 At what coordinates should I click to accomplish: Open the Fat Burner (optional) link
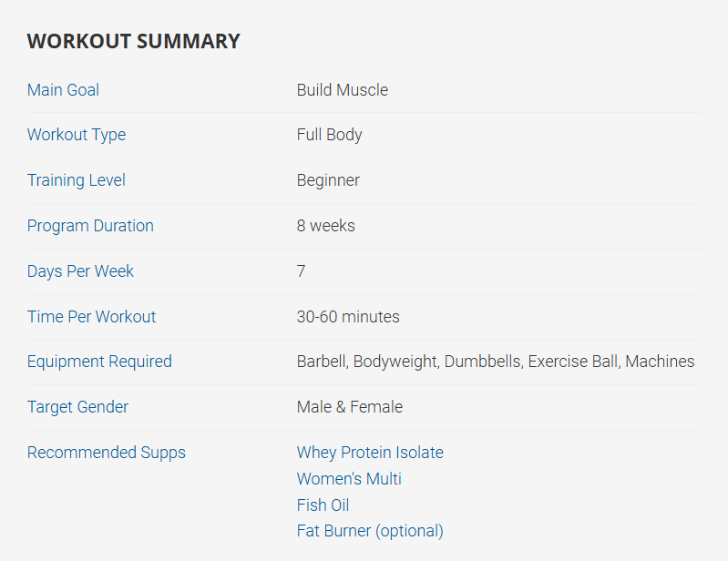[370, 531]
